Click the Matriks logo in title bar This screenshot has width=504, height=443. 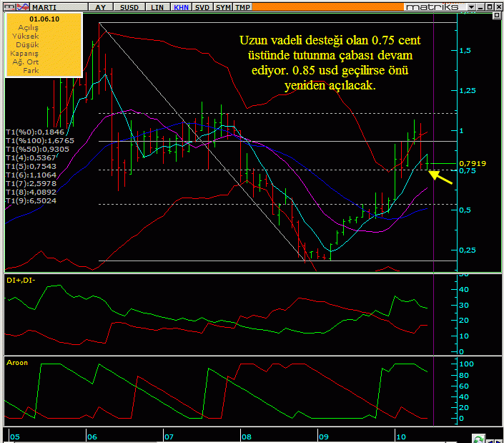tap(432, 6)
